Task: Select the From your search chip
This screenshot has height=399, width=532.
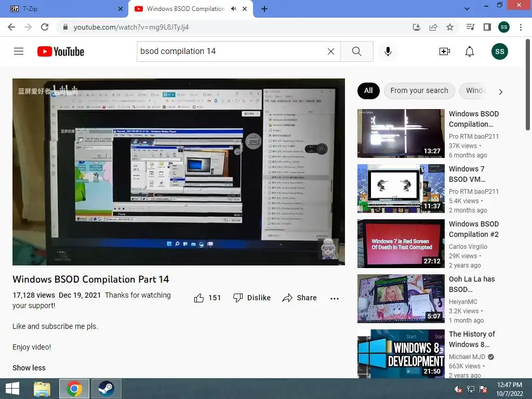Action: pos(419,90)
